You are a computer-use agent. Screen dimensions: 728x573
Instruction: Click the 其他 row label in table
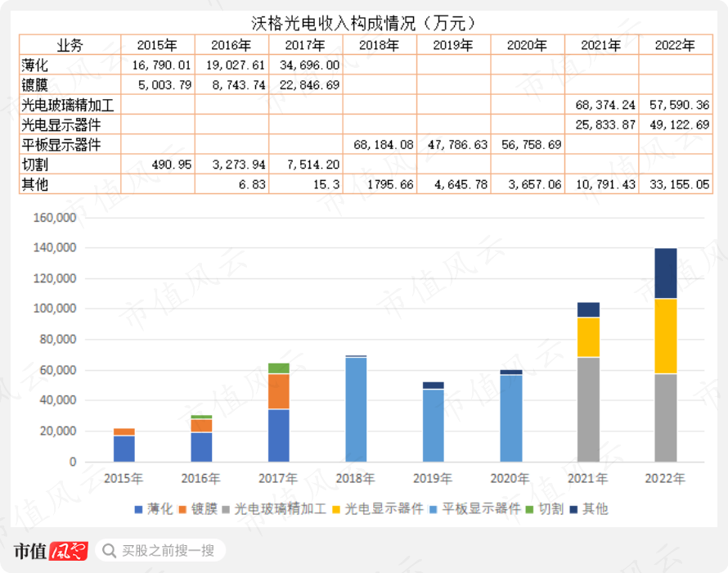[34, 184]
